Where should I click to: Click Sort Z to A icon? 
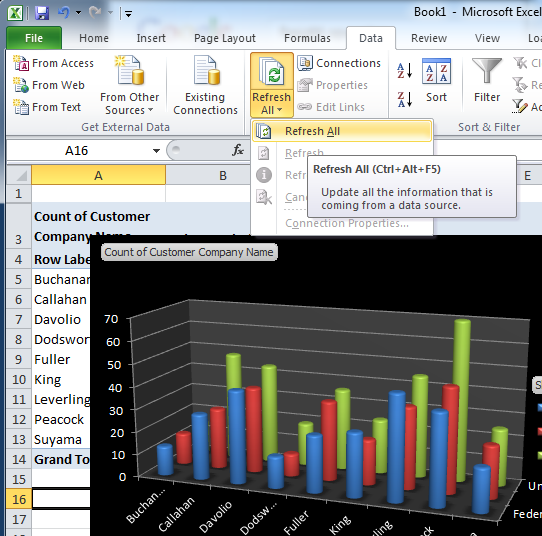404,100
